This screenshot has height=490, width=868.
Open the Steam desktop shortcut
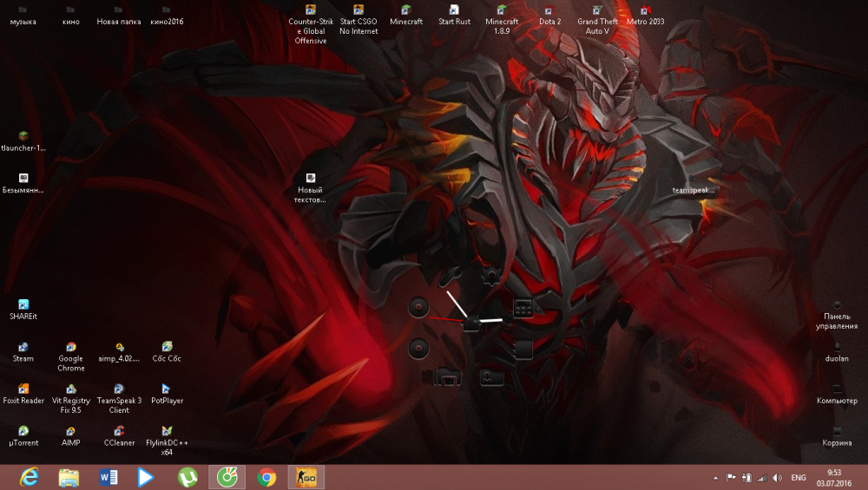click(23, 347)
